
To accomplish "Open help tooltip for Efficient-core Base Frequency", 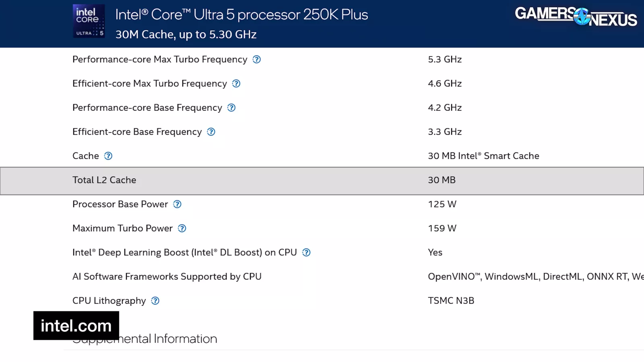I will (x=211, y=132).
